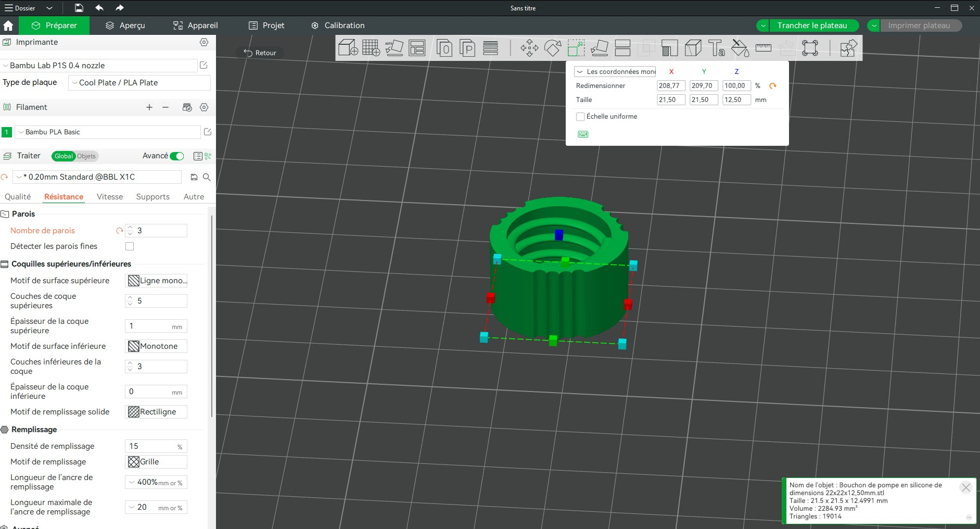Select the Vitesse settings tab
The width and height of the screenshot is (980, 529).
110,197
